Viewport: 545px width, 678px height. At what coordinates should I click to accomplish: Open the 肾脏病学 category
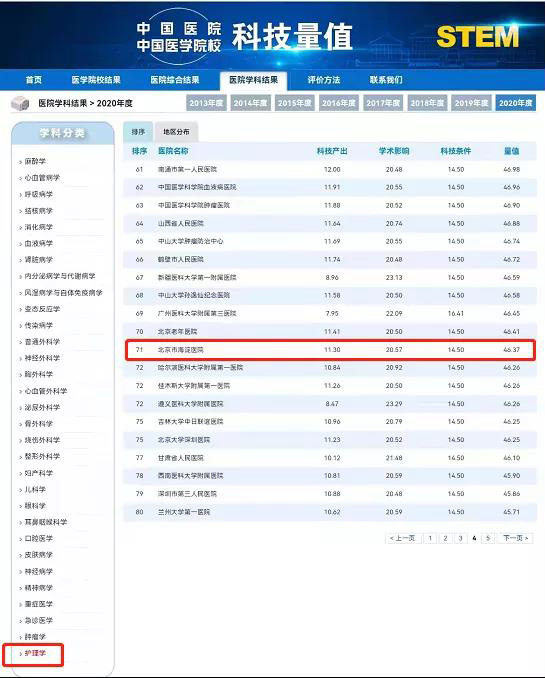[38, 259]
